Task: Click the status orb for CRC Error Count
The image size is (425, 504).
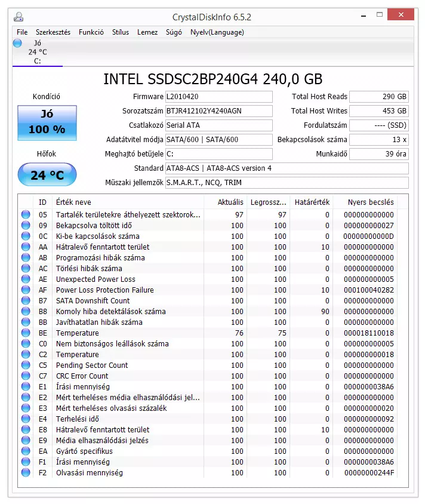Action: [x=26, y=376]
